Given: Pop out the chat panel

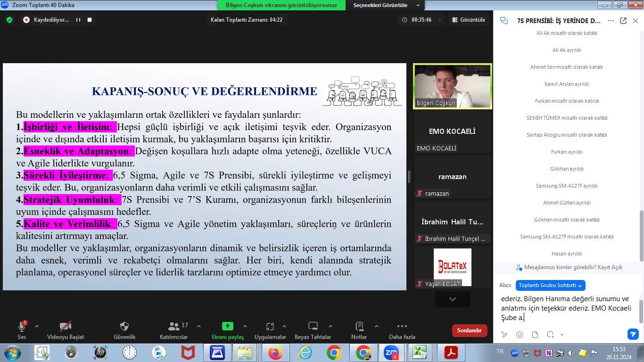Looking at the screenshot, I should 623,21.
